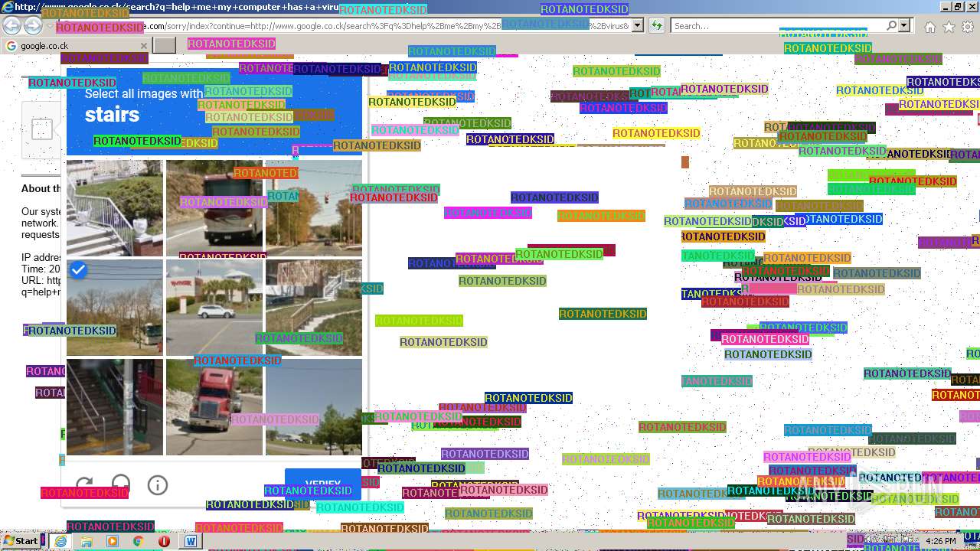Show captcha help via the info icon

tap(158, 484)
